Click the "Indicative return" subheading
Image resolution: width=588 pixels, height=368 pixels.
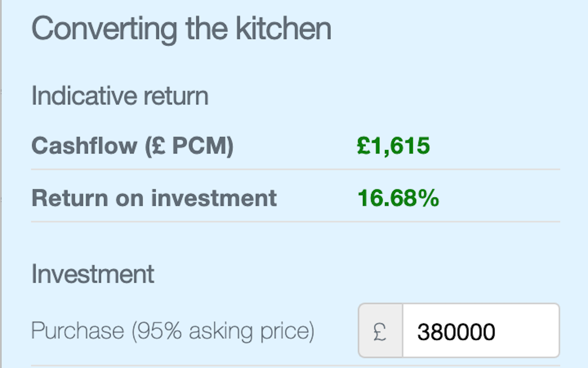coord(119,96)
